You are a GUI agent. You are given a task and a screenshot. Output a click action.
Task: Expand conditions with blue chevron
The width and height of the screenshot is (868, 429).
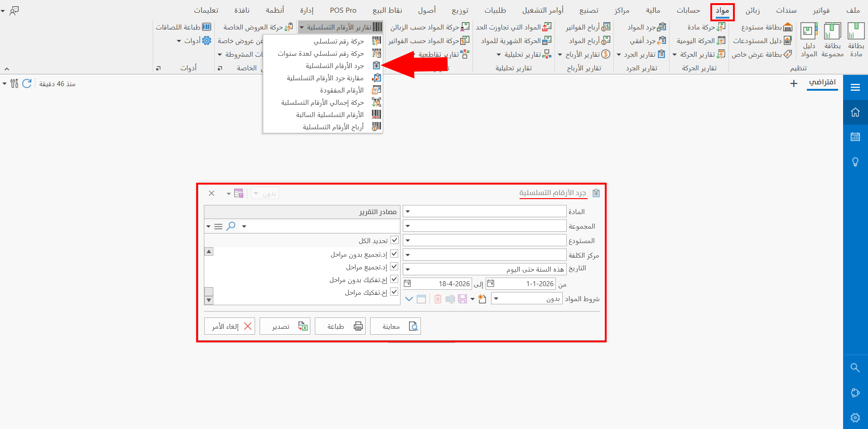(409, 299)
